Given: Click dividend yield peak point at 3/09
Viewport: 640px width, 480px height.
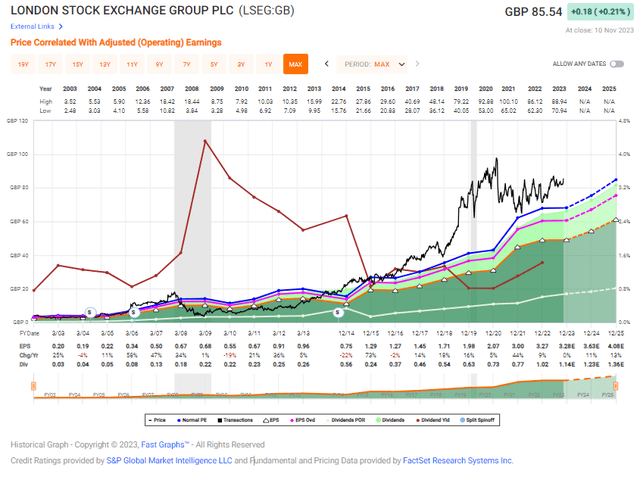Looking at the screenshot, I should (x=205, y=141).
